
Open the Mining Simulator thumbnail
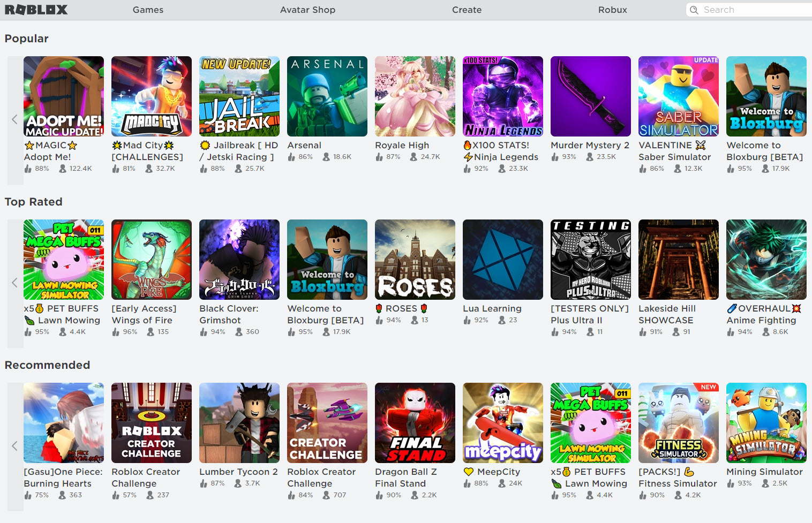tap(766, 423)
